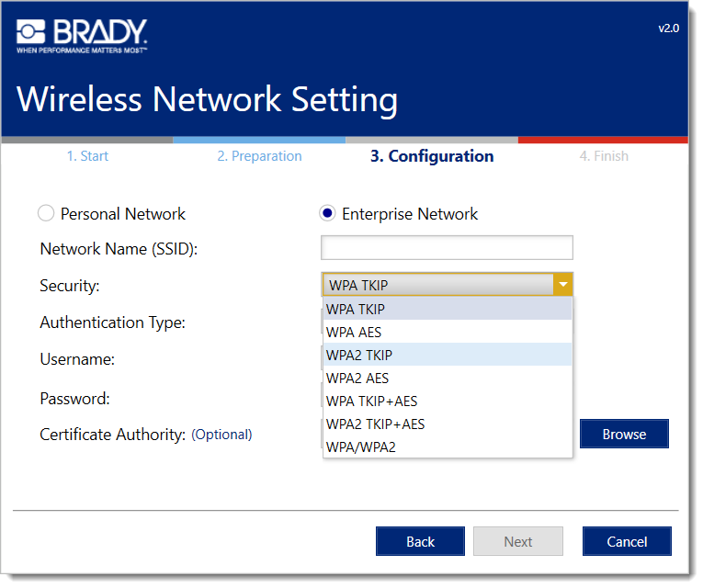Collapse the Security dropdown arrow
This screenshot has width=703, height=588.
[x=562, y=285]
